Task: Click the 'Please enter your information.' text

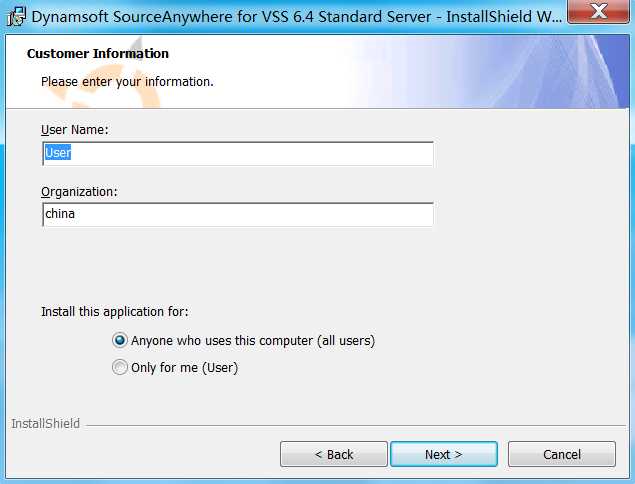Action: pyautogui.click(x=127, y=81)
